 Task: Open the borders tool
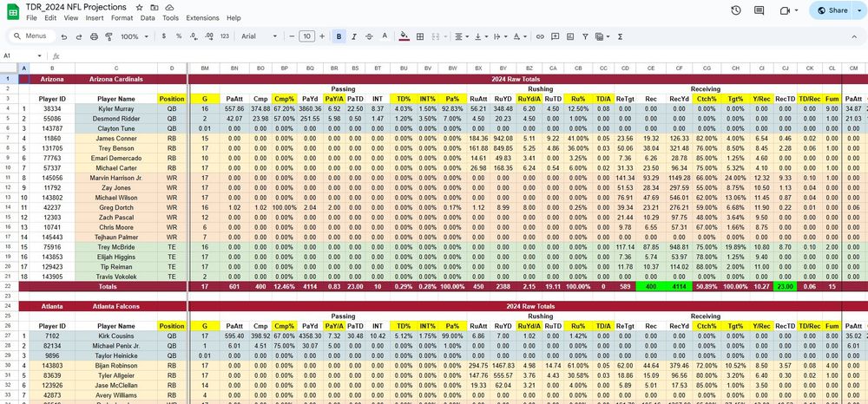(x=420, y=36)
